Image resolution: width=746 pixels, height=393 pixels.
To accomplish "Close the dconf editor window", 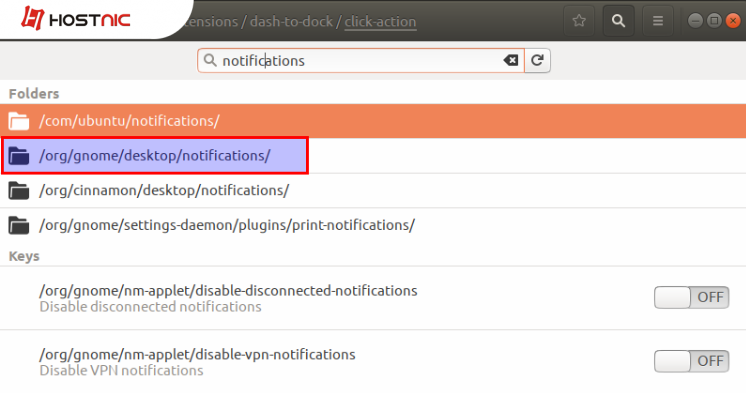I will coord(733,21).
